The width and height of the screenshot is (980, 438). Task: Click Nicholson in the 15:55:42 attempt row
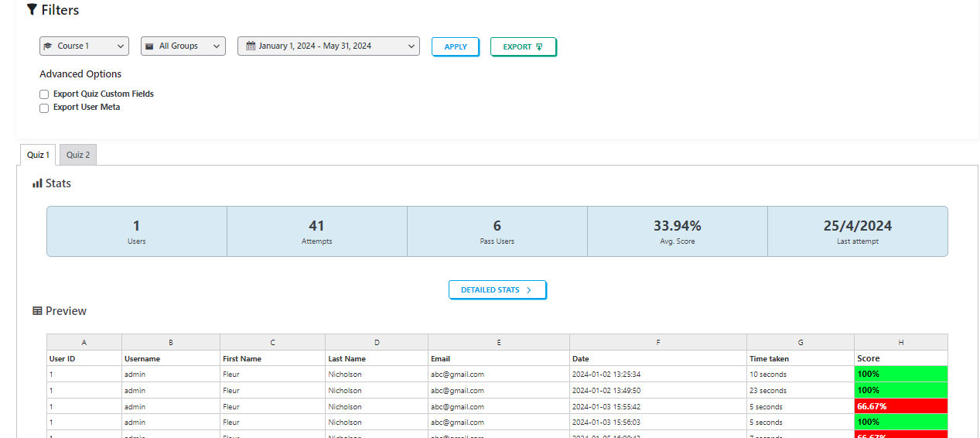point(377,407)
